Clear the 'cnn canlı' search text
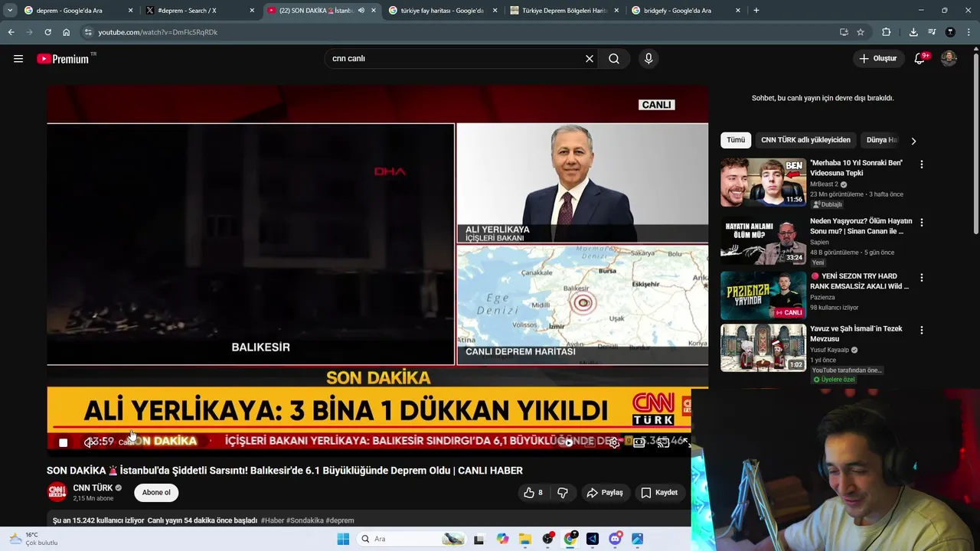This screenshot has width=980, height=551. [590, 59]
